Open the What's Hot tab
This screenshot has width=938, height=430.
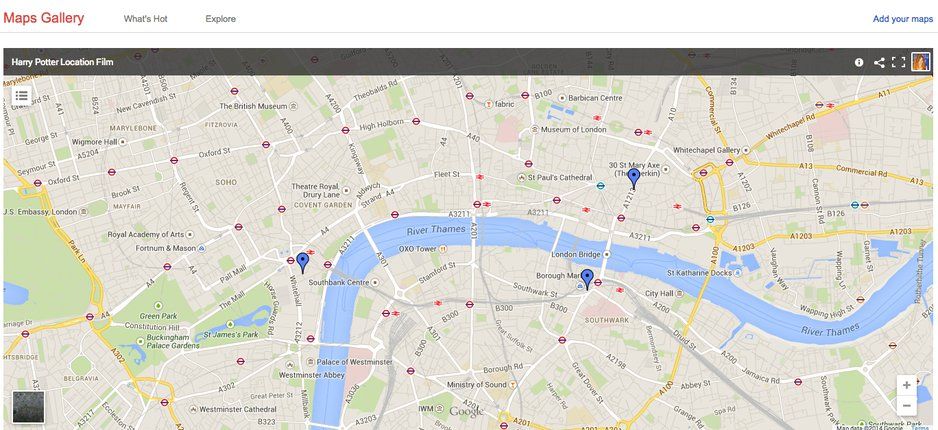tap(145, 19)
